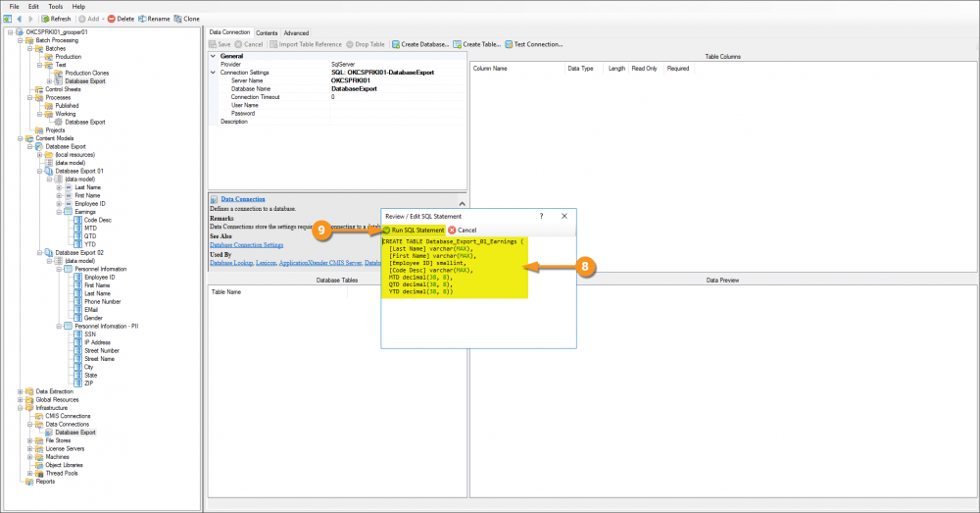Click the Import Table Reference button
Viewport: 980px width, 513px height.
click(306, 44)
